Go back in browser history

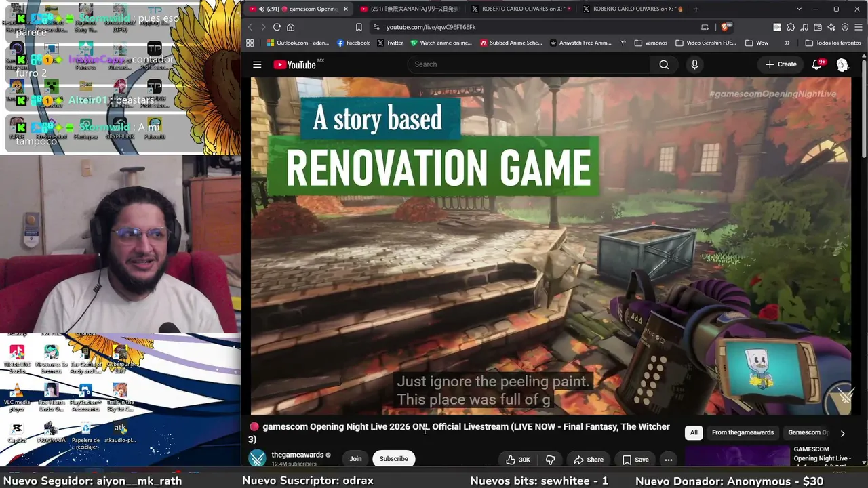click(x=250, y=27)
